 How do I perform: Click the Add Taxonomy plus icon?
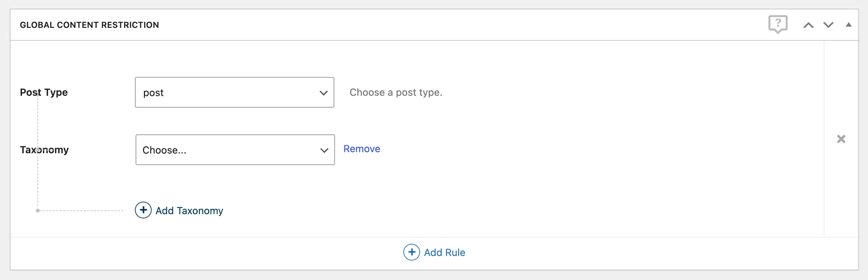[143, 210]
